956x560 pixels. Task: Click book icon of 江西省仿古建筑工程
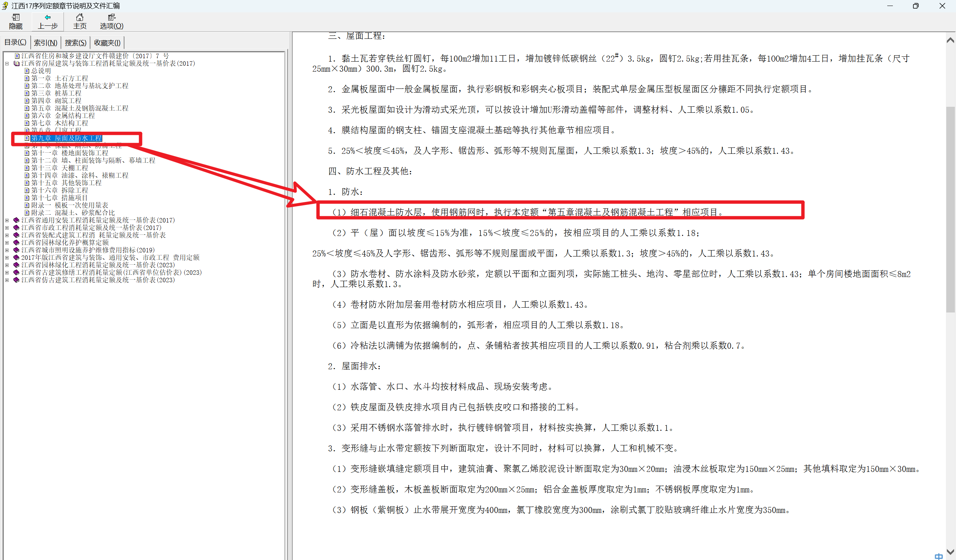click(x=16, y=280)
